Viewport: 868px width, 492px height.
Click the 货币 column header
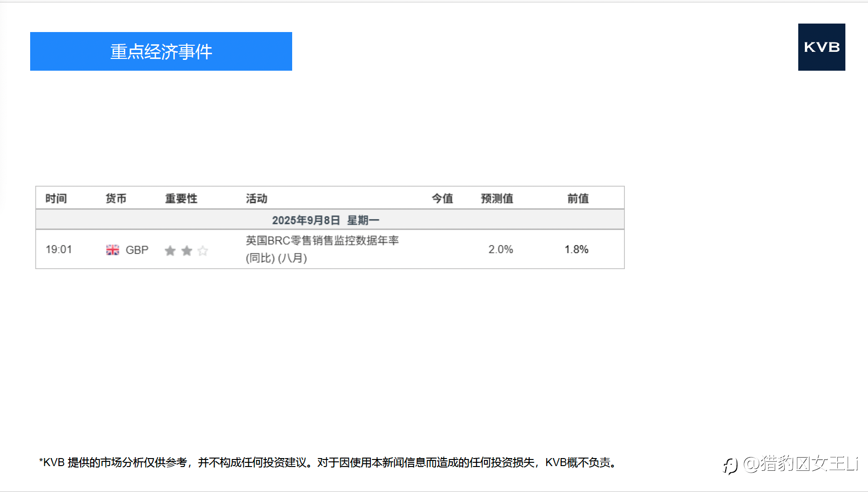point(116,198)
